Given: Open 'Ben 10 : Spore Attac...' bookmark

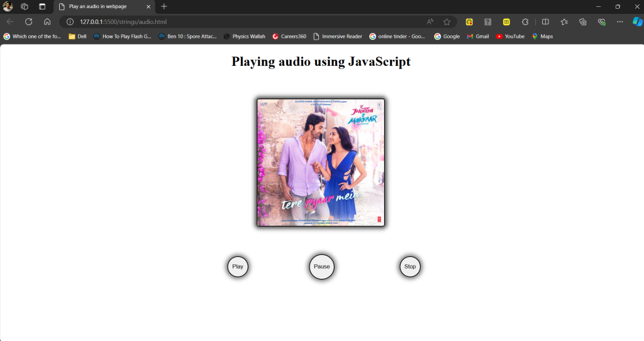Looking at the screenshot, I should [x=187, y=36].
